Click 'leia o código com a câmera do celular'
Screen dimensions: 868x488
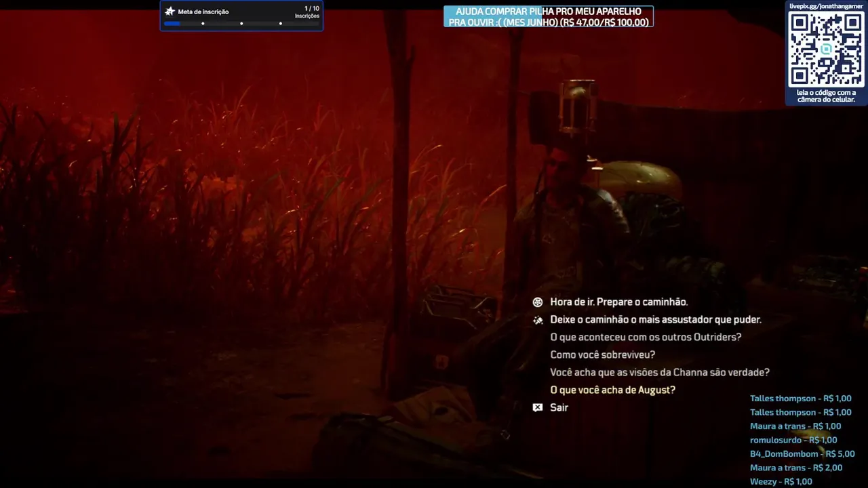(x=826, y=96)
